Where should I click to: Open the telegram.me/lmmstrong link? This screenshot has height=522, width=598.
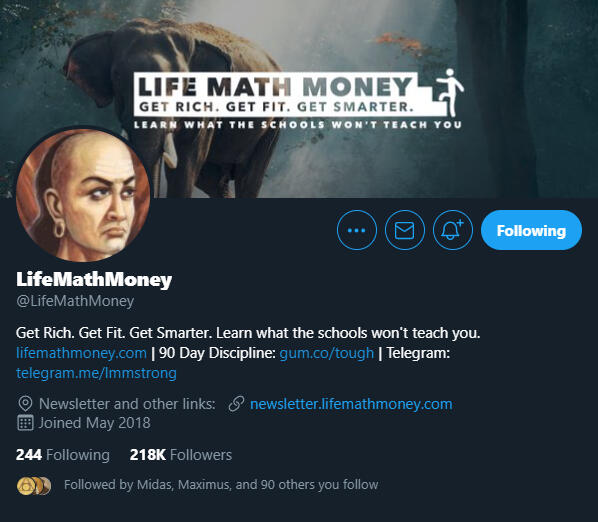96,373
